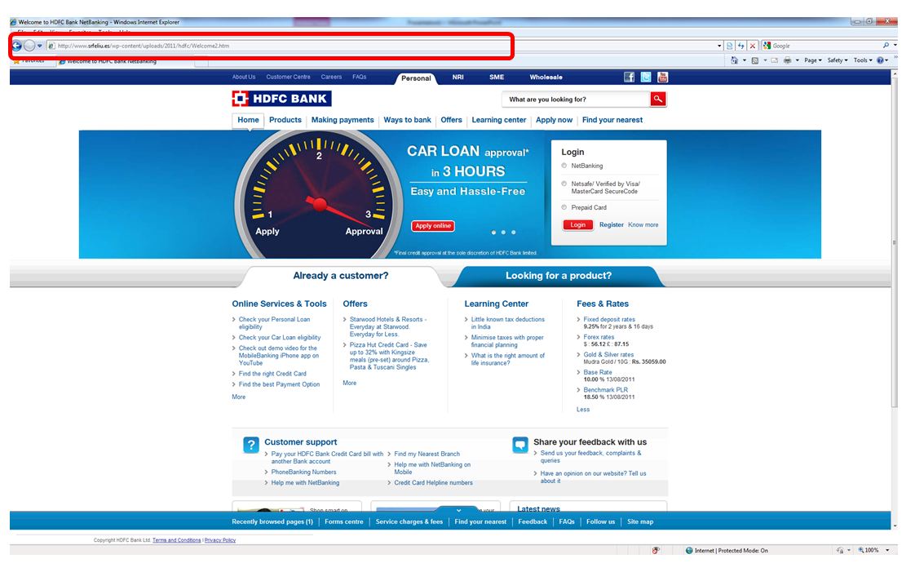This screenshot has width=924, height=572.
Task: Click the red Apply online button
Action: (433, 226)
